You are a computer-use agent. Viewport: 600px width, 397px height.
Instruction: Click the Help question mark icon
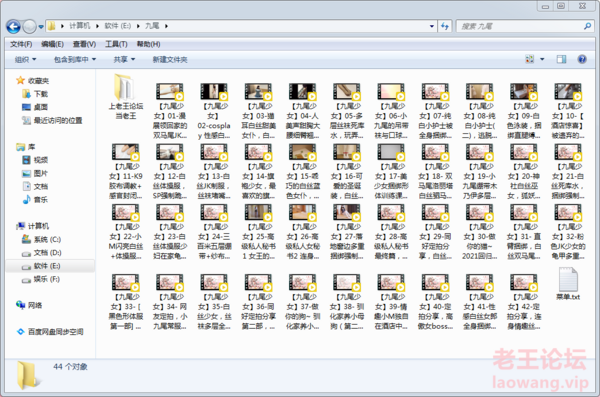point(582,59)
